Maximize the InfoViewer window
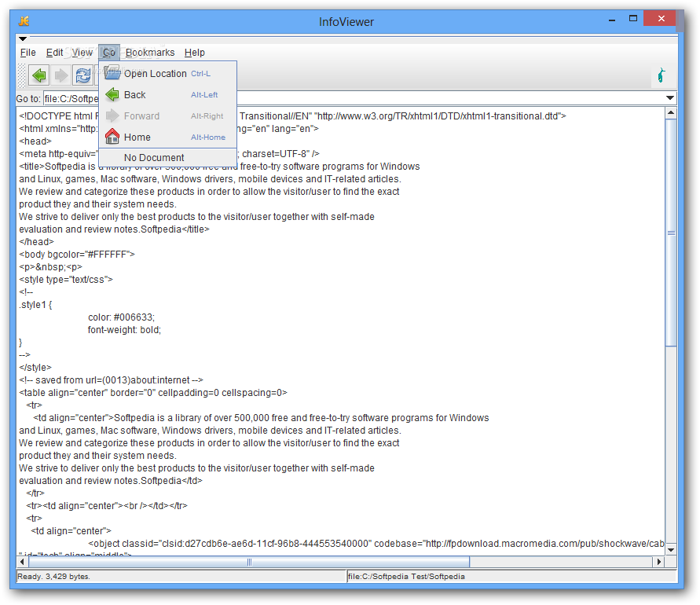Viewport: 700px width, 605px height. tap(633, 19)
